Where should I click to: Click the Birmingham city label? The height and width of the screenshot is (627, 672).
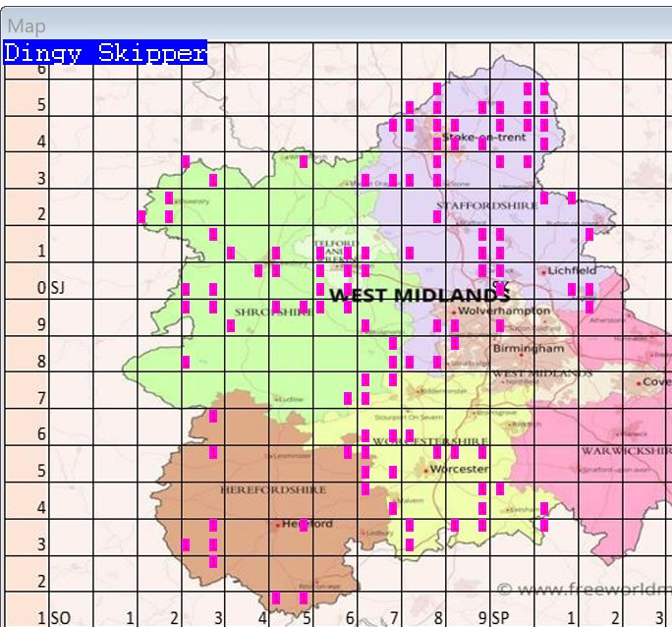pyautogui.click(x=530, y=349)
